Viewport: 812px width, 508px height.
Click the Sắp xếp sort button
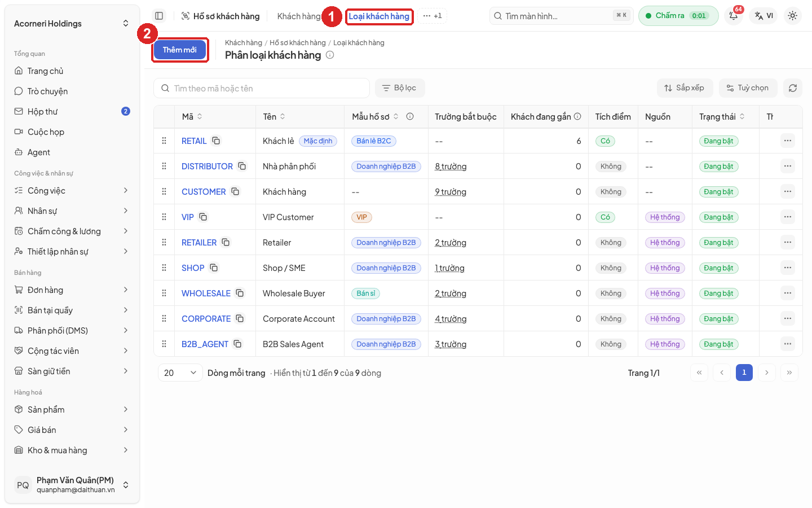[x=685, y=88]
